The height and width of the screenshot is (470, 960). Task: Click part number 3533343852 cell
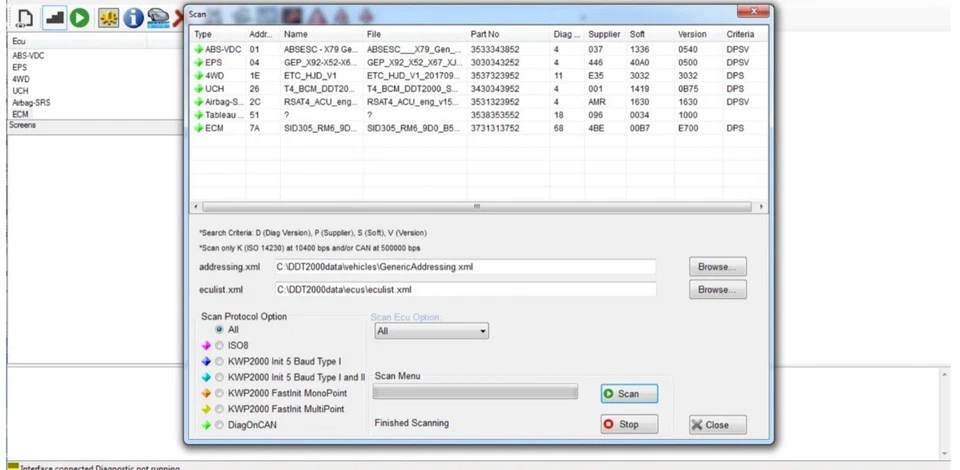pyautogui.click(x=495, y=50)
